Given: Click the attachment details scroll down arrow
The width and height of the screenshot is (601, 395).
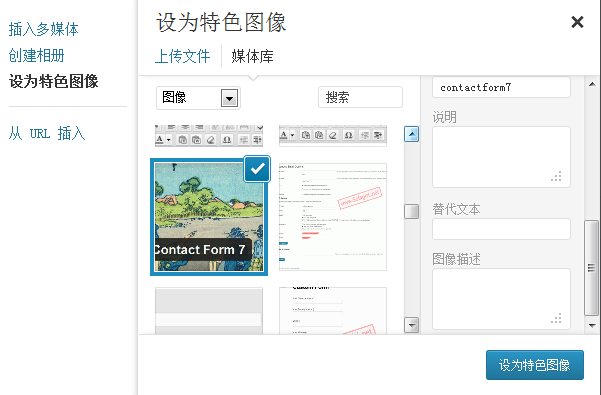Looking at the screenshot, I should pos(592,326).
